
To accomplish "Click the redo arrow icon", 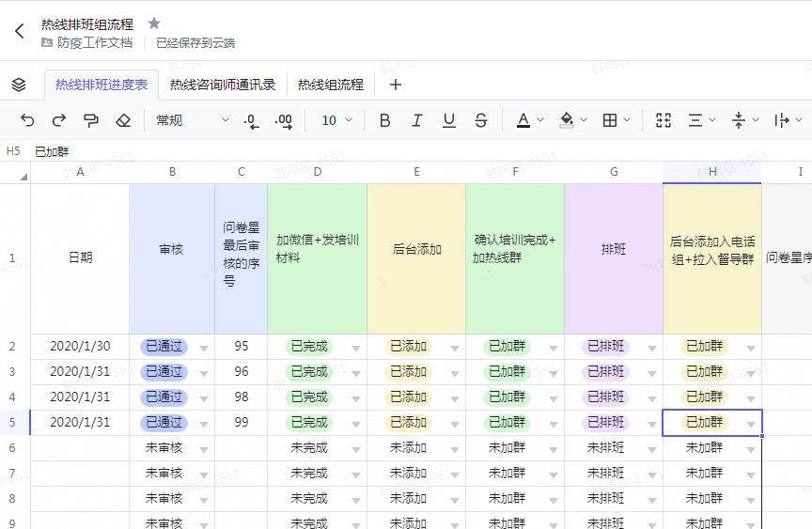I will point(59,120).
